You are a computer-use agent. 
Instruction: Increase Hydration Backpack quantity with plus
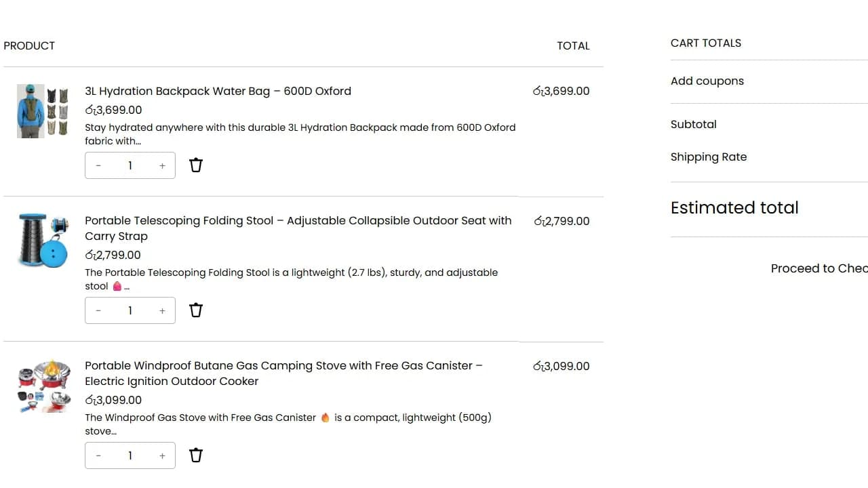tap(162, 165)
